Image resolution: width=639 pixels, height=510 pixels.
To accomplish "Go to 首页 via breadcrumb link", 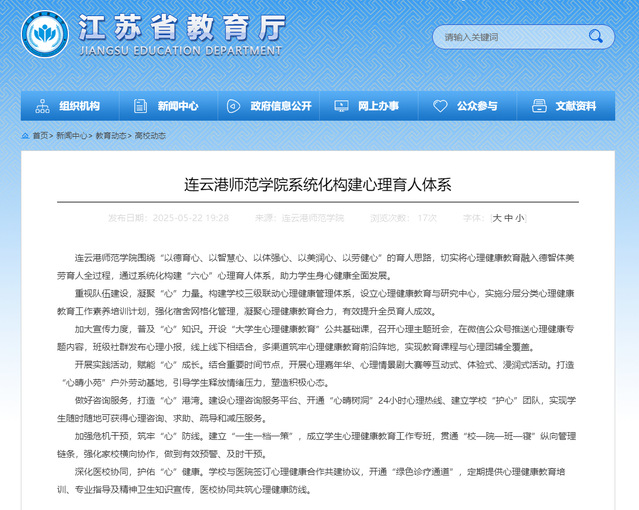I will point(40,135).
